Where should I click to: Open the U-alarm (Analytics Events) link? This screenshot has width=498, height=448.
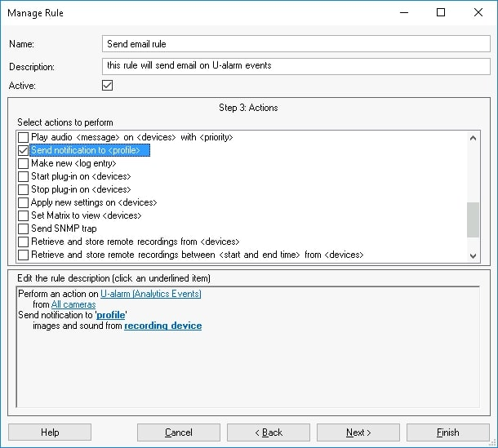tap(150, 294)
